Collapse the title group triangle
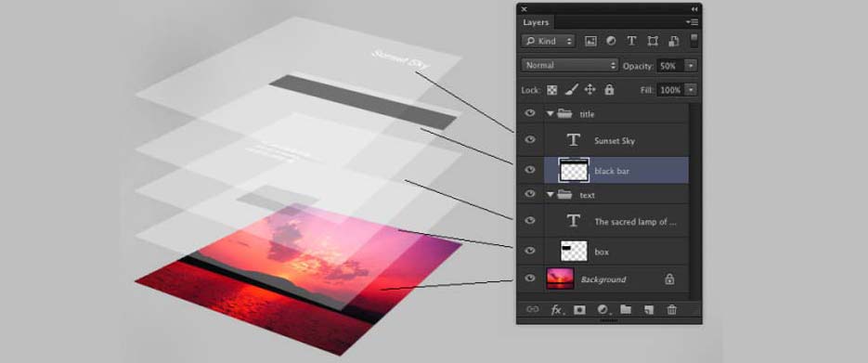868x363 pixels. 551,114
